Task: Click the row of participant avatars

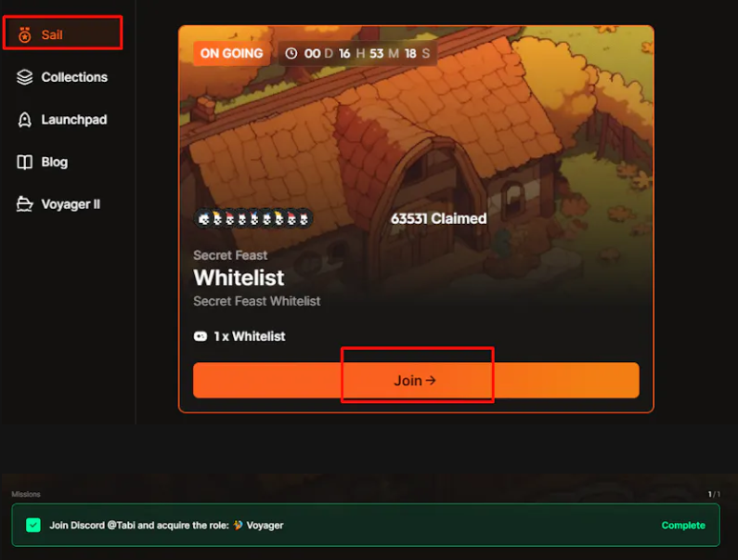Action: (253, 218)
